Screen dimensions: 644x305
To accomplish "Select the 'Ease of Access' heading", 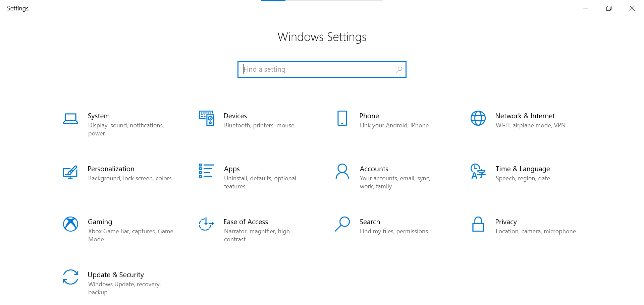I will click(246, 222).
